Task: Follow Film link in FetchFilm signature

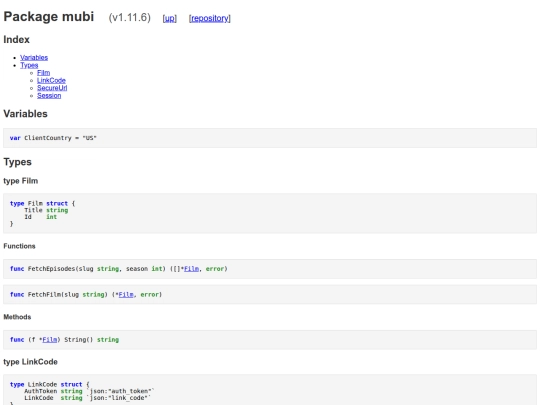Action: (126, 294)
